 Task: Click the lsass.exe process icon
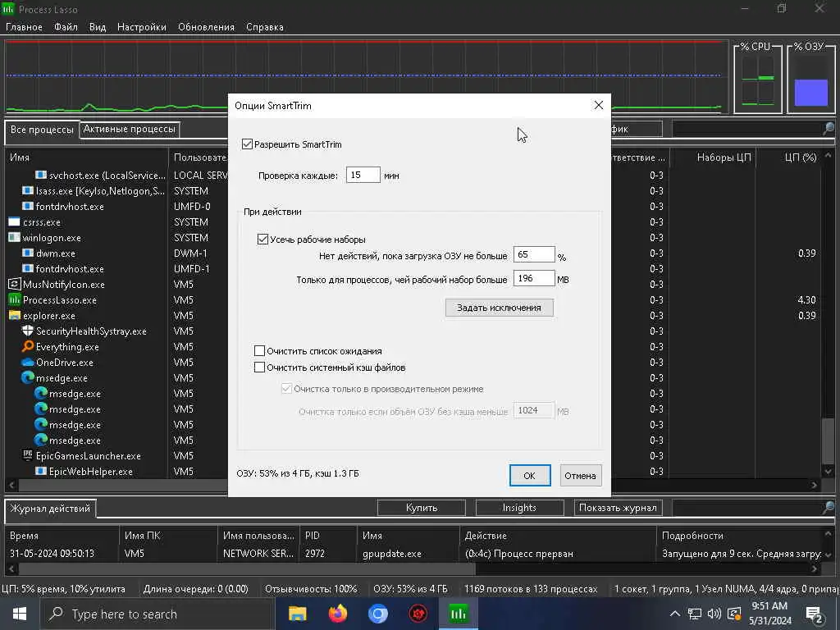pos(28,190)
